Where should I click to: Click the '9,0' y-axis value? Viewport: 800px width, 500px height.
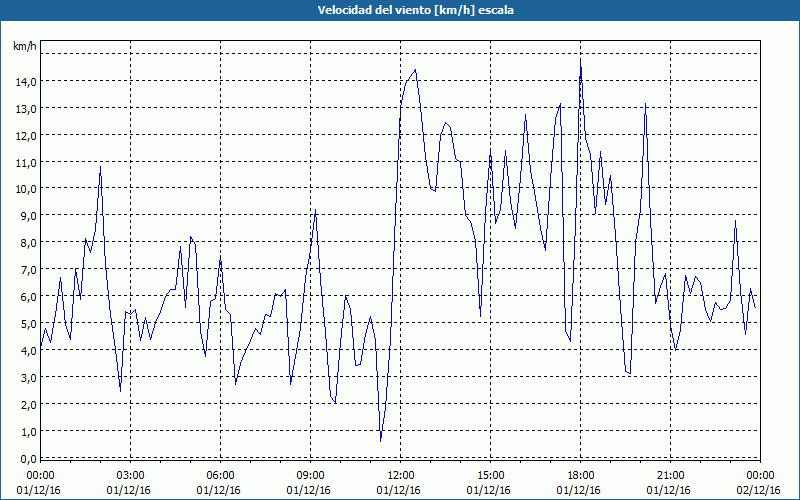point(28,215)
